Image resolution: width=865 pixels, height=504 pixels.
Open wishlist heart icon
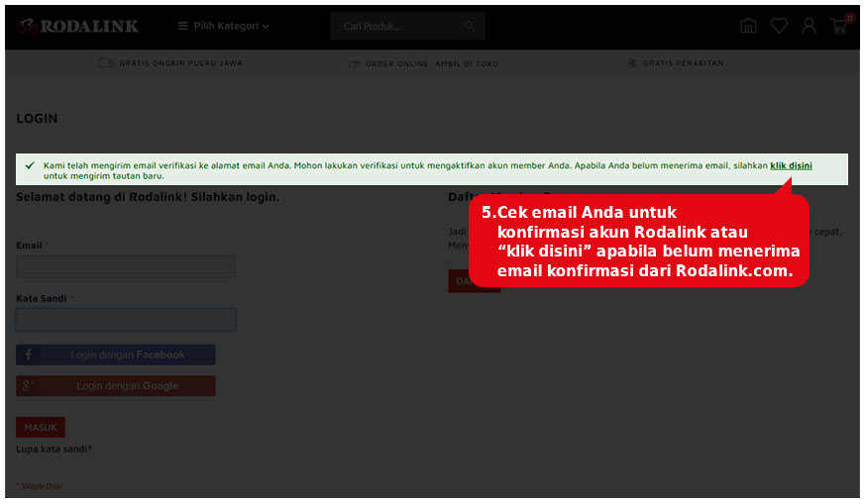tap(779, 26)
